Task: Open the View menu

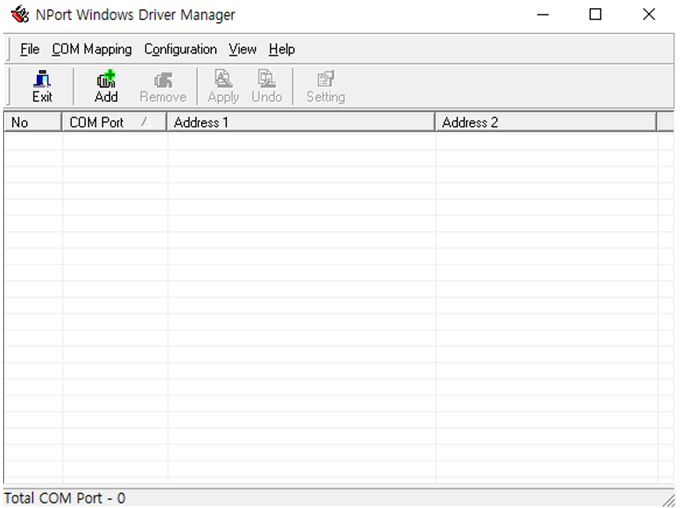Action: pos(242,49)
